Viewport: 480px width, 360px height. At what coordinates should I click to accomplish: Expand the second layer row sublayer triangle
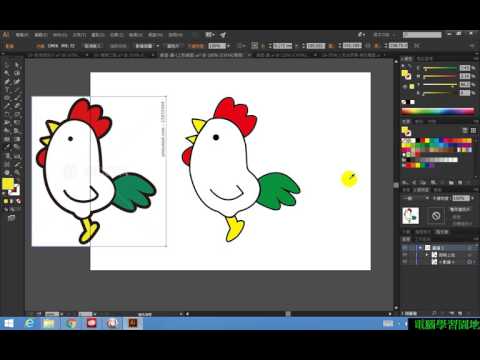click(427, 255)
